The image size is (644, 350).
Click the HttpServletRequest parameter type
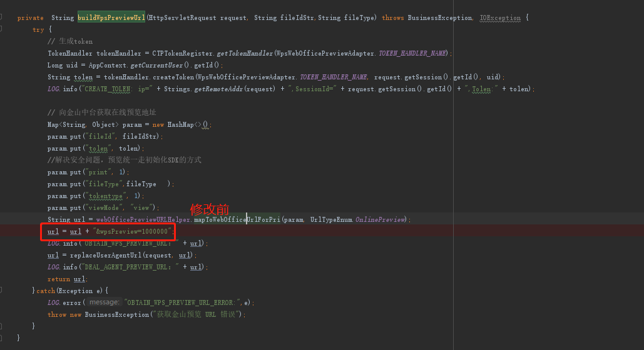(182, 17)
